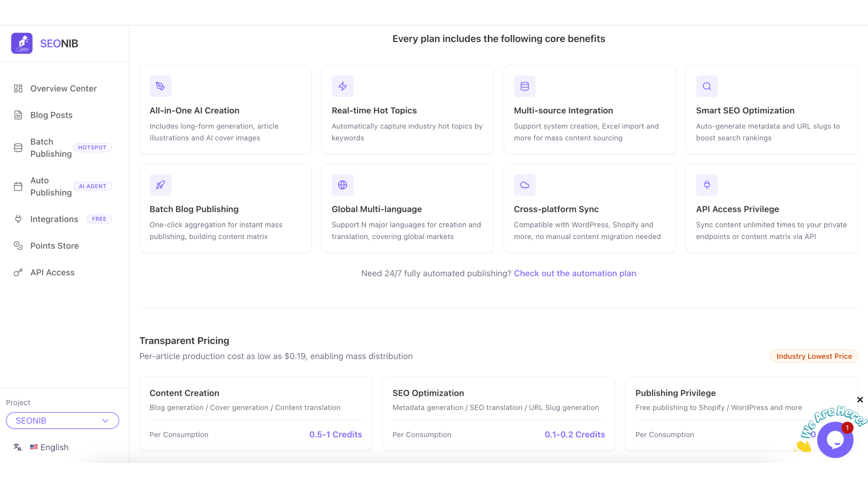Viewport: 868px width, 488px height.
Task: Click the plug icon on API Access Privilege
Action: click(707, 185)
